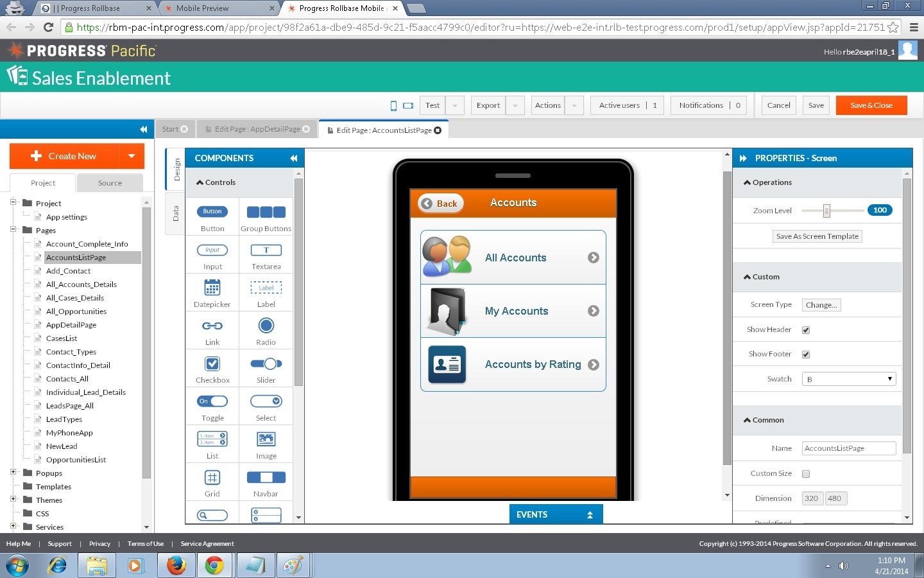Uncheck the Show Footer checkbox
924x578 pixels.
click(x=806, y=355)
